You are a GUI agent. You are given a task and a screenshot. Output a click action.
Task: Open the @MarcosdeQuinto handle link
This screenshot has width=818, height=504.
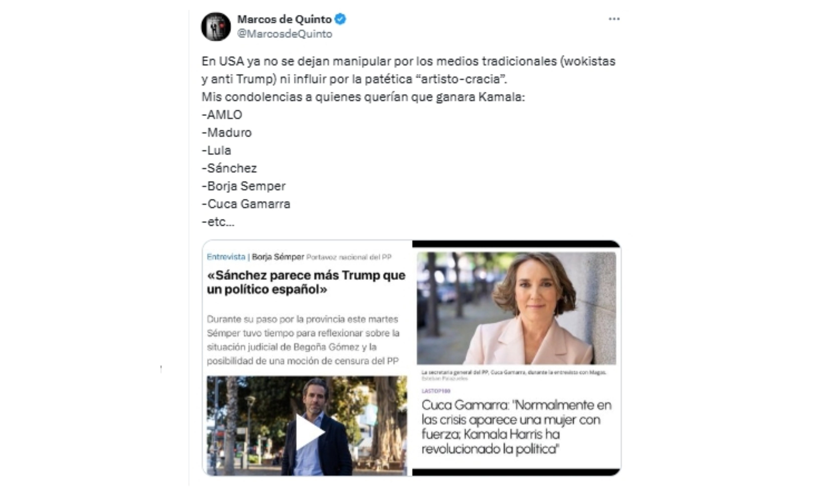pos(285,34)
